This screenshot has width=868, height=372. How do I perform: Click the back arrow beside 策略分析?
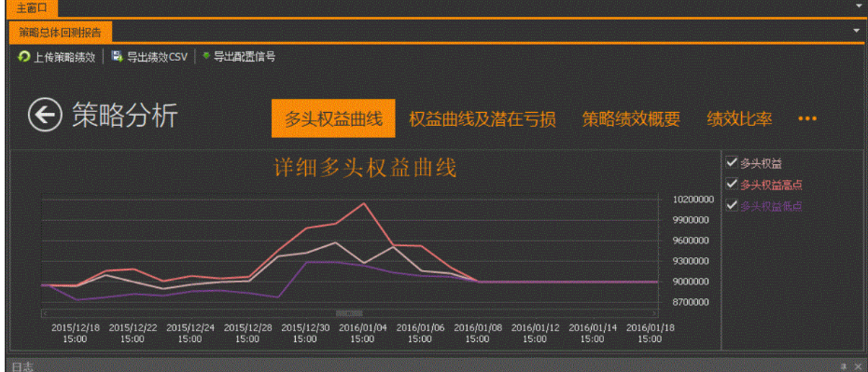point(45,115)
